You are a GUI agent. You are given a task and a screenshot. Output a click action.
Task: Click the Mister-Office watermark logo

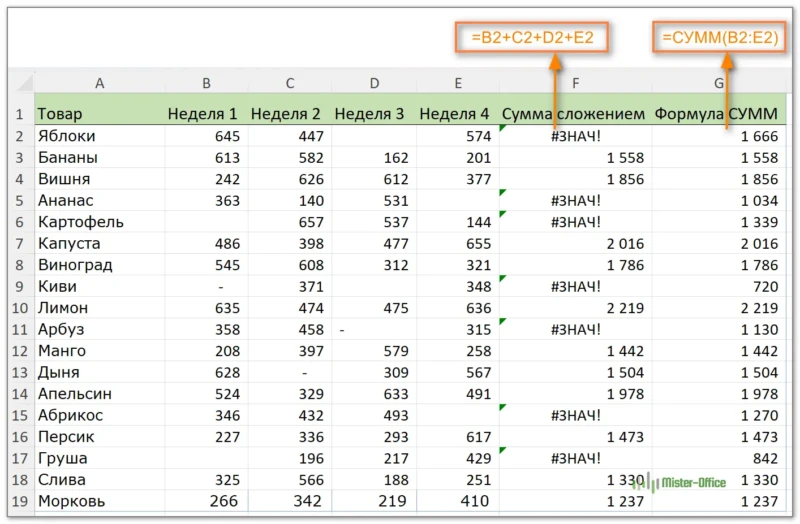pyautogui.click(x=690, y=484)
